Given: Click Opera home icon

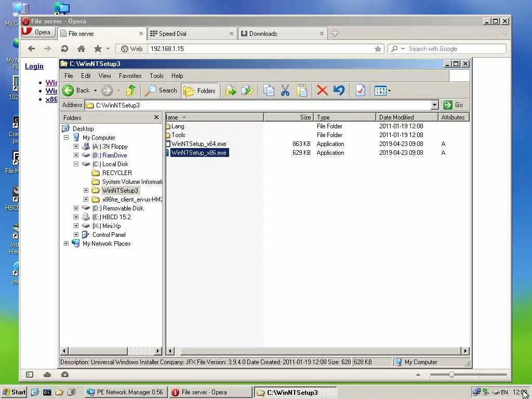Looking at the screenshot, I should point(81,49).
